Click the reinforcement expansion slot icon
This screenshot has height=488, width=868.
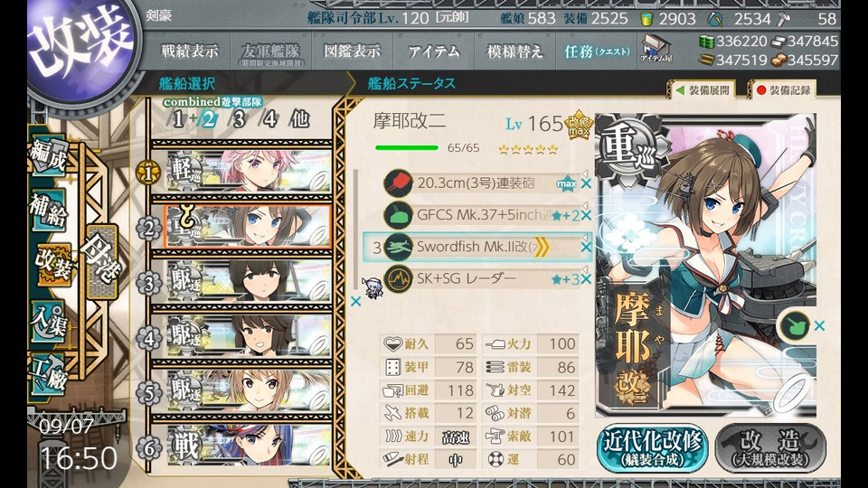tap(793, 325)
